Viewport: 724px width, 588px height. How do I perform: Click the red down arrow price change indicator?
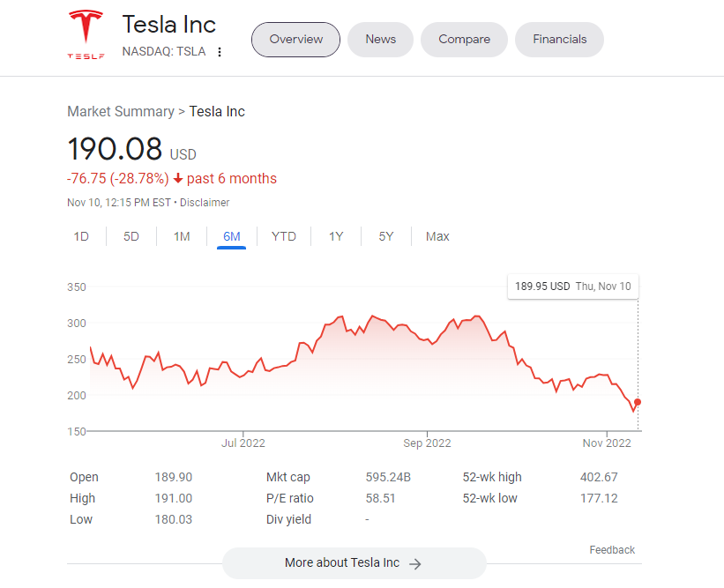178,179
